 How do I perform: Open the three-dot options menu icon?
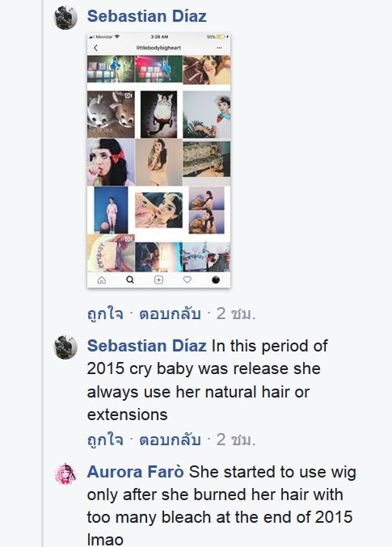coord(219,48)
